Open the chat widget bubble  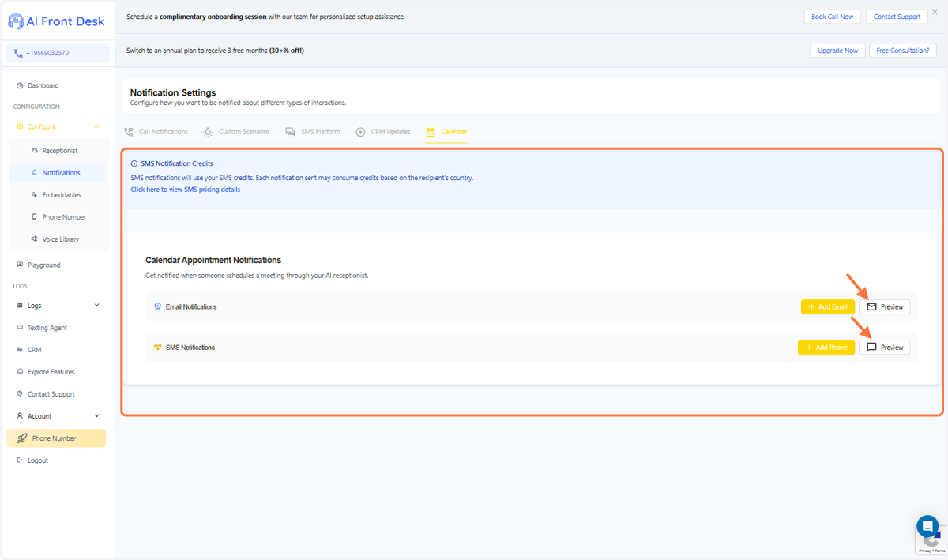tap(927, 525)
